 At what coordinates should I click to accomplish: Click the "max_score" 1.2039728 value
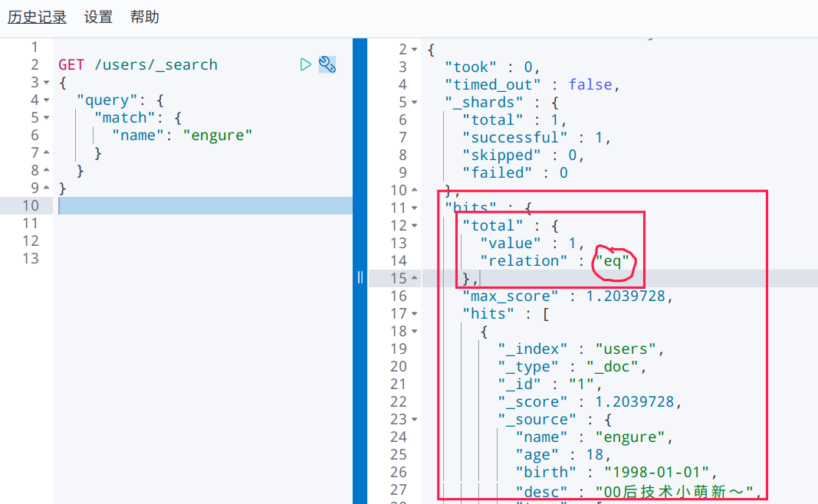[x=626, y=296]
